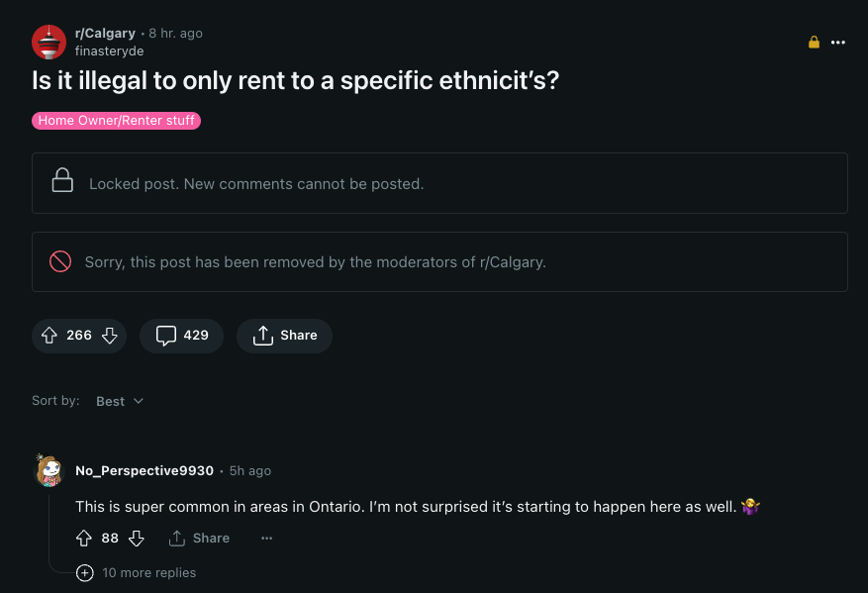The height and width of the screenshot is (593, 868).
Task: Go to the r/Calgary community link
Action: [x=105, y=34]
